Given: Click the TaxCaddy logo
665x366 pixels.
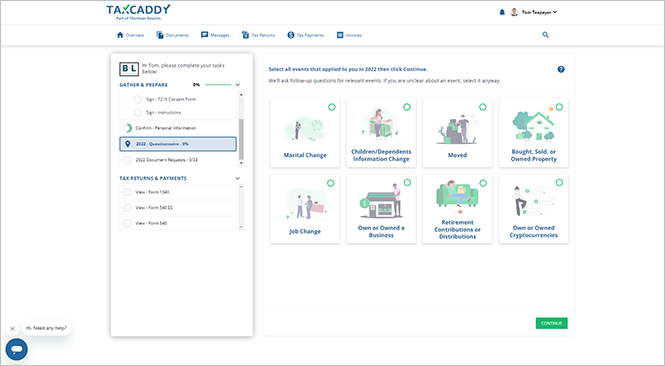Looking at the screenshot, I should coord(138,12).
